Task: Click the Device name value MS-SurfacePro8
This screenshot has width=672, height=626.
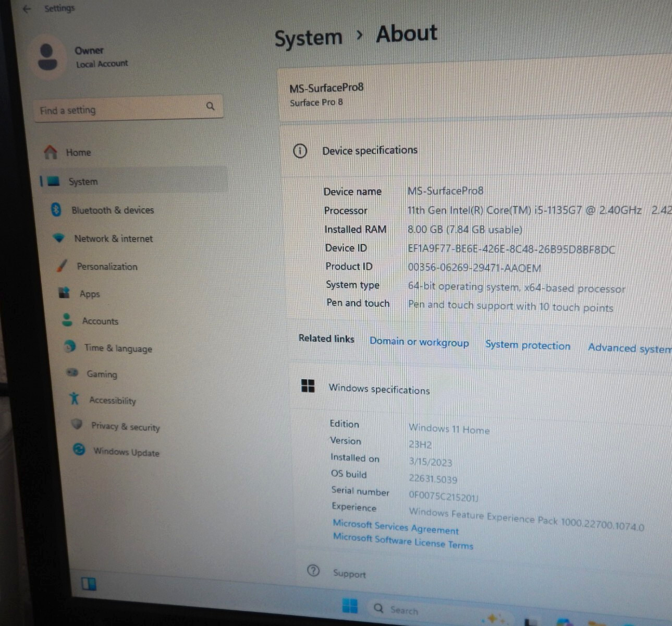Action: point(445,191)
